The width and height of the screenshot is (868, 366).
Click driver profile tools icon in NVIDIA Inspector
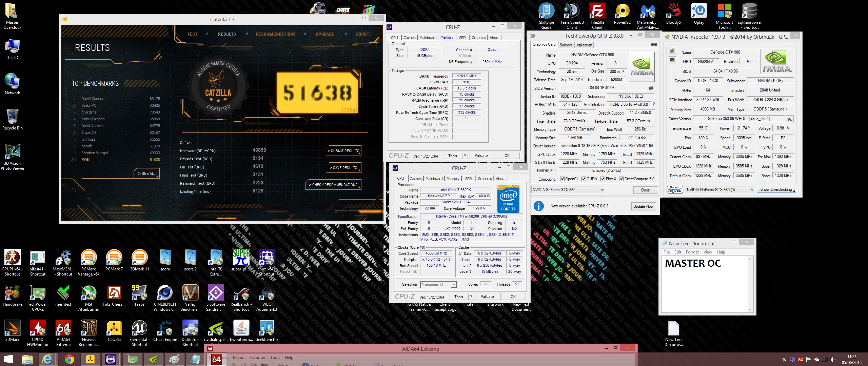click(789, 119)
